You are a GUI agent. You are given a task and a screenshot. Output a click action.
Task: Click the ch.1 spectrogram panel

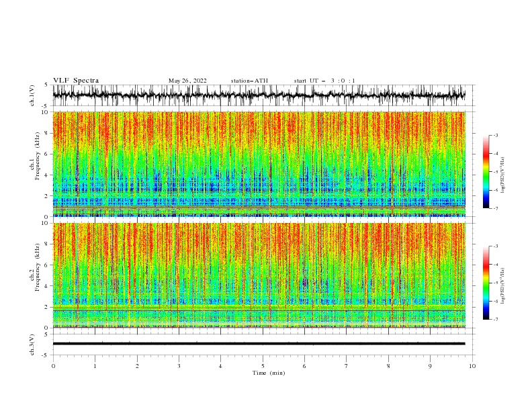(259, 164)
